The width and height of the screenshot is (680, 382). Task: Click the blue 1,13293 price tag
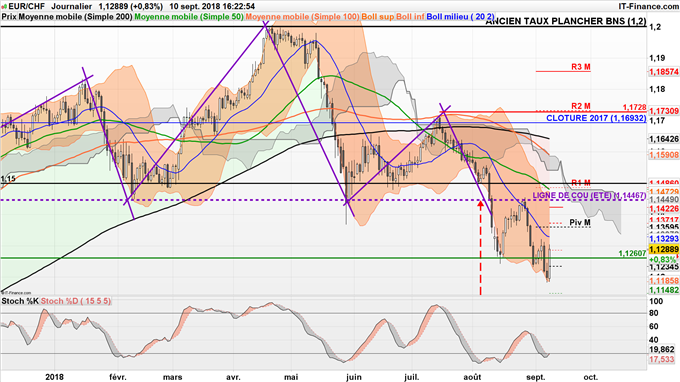[664, 239]
